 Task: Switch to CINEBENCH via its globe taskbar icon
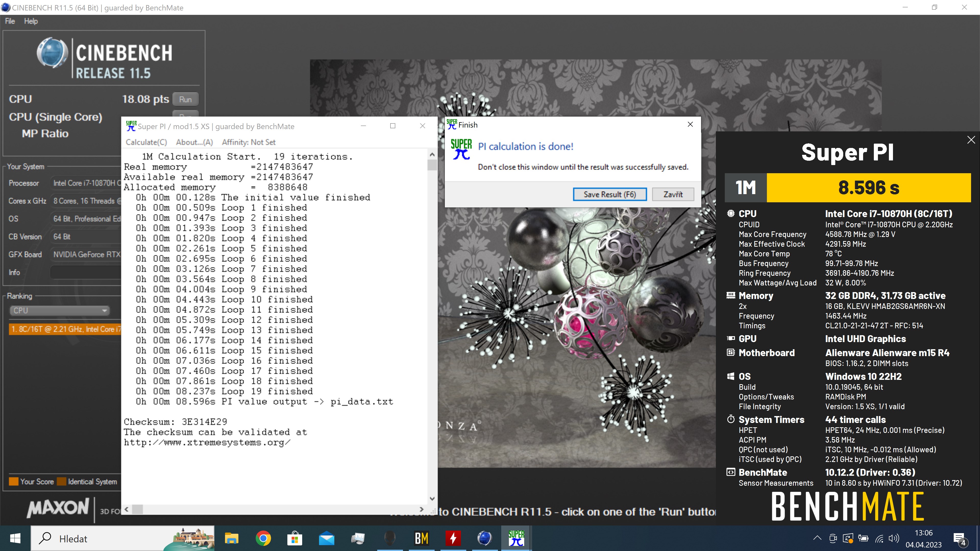pyautogui.click(x=484, y=538)
